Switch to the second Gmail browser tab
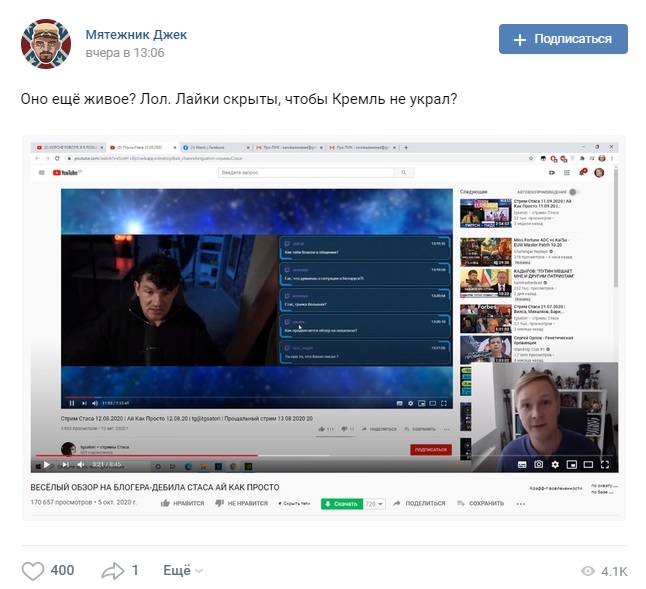 point(363,147)
